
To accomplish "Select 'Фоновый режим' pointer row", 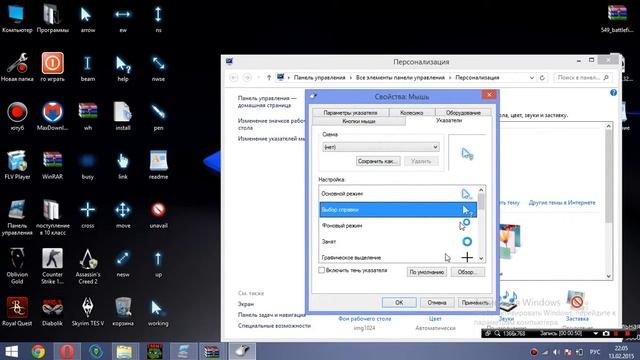I will click(398, 225).
